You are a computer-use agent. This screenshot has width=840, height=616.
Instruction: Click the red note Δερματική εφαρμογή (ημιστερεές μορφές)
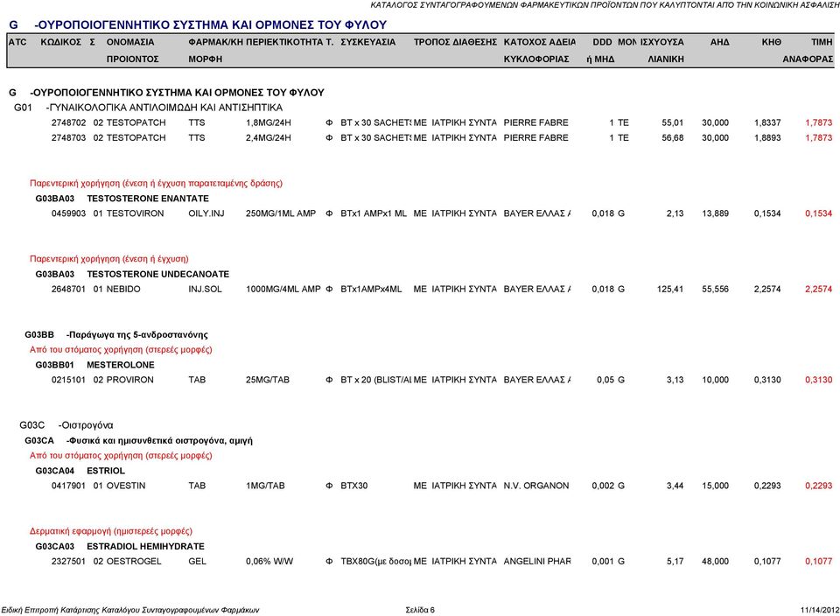click(111, 531)
